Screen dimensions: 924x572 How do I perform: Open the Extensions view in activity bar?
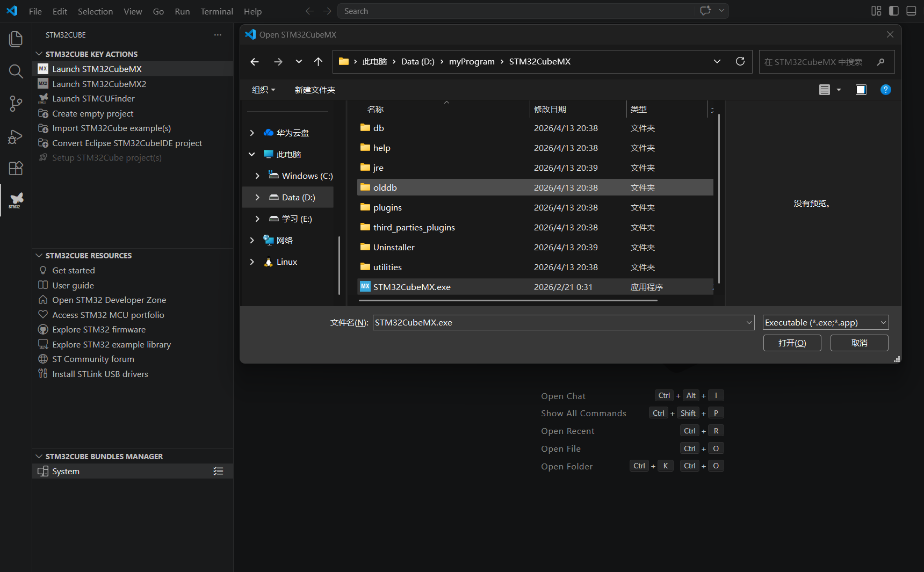(16, 168)
